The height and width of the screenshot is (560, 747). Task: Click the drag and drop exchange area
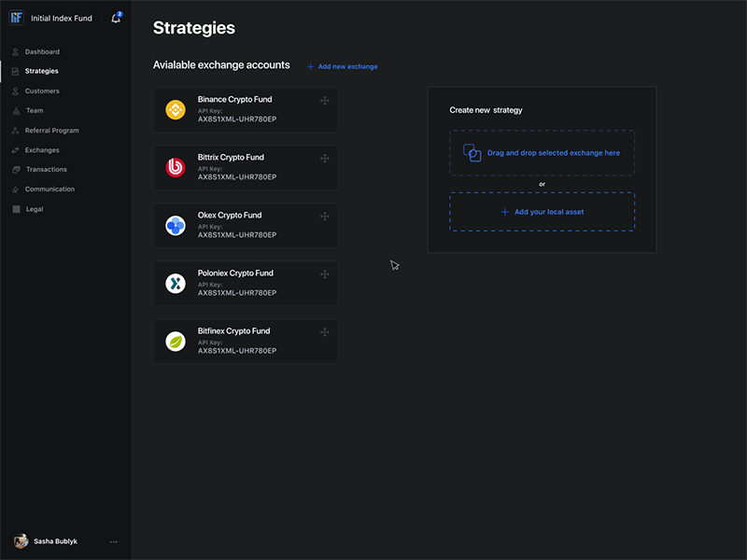click(x=542, y=152)
